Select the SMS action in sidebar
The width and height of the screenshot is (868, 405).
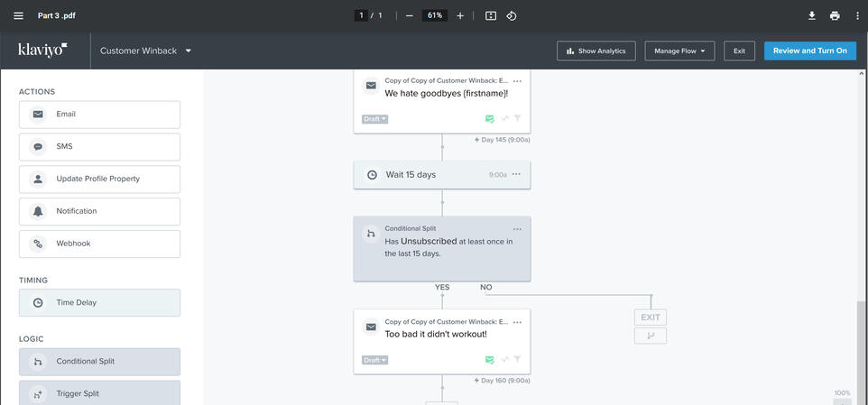[99, 147]
